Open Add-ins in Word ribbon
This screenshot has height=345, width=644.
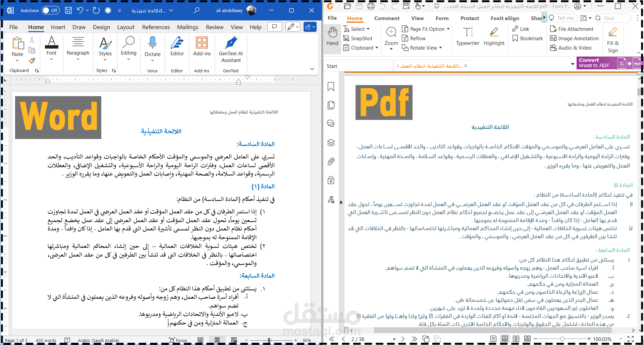pos(202,46)
